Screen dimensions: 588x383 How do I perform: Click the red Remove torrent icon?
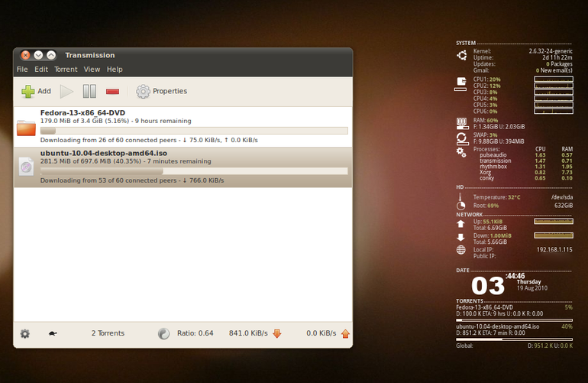pyautogui.click(x=112, y=91)
